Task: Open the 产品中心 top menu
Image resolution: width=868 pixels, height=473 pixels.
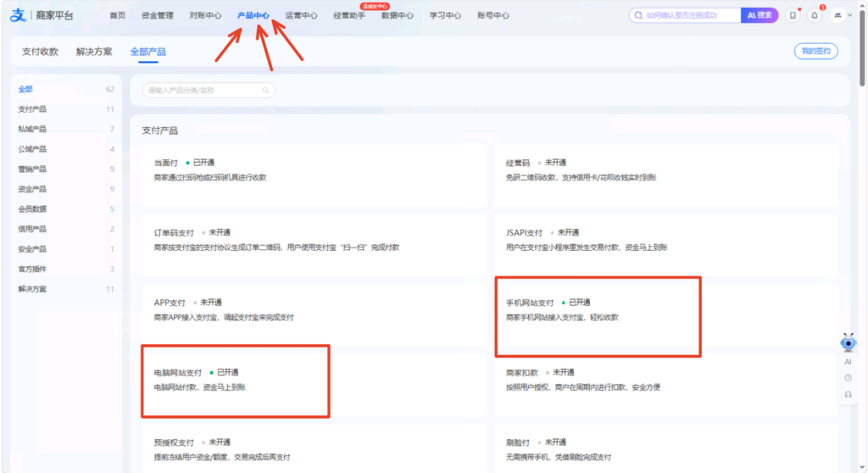Action: pyautogui.click(x=253, y=15)
